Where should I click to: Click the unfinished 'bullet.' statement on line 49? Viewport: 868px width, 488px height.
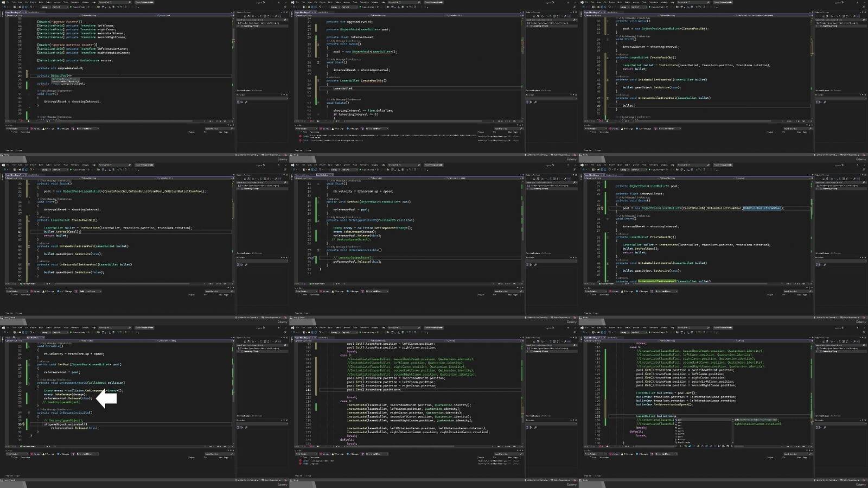628,105
